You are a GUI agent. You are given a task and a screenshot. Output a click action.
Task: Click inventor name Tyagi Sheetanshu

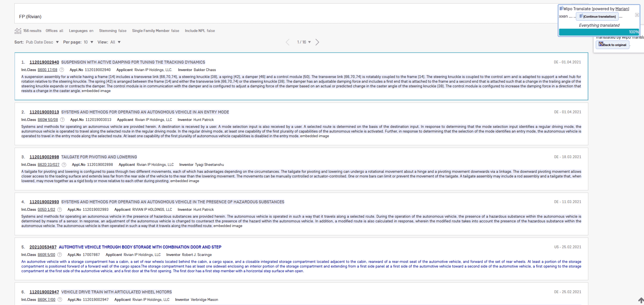tap(209, 165)
